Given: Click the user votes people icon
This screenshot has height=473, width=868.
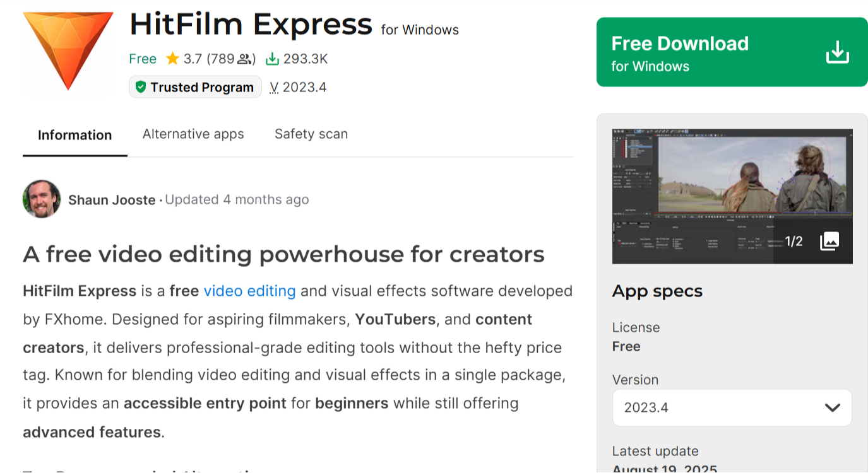Looking at the screenshot, I should point(244,59).
